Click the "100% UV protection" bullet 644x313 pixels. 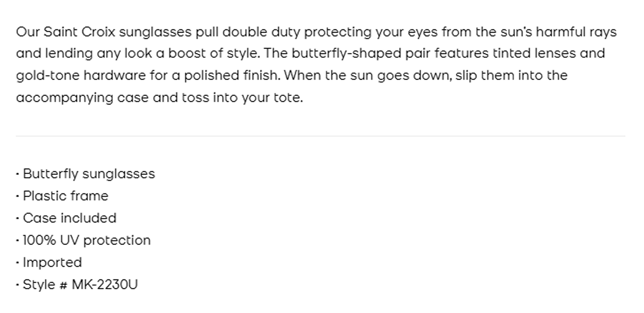click(x=87, y=240)
